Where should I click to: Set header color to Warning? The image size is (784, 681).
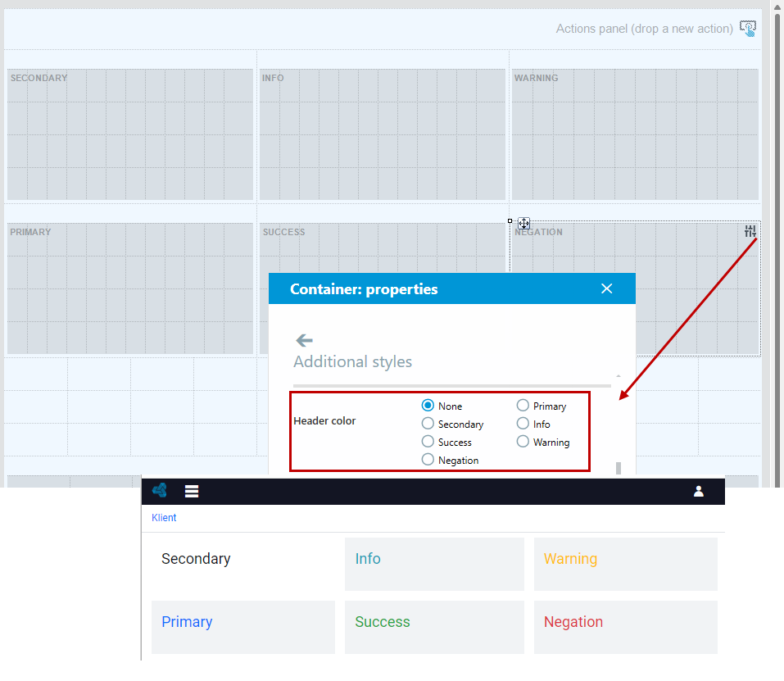[523, 442]
